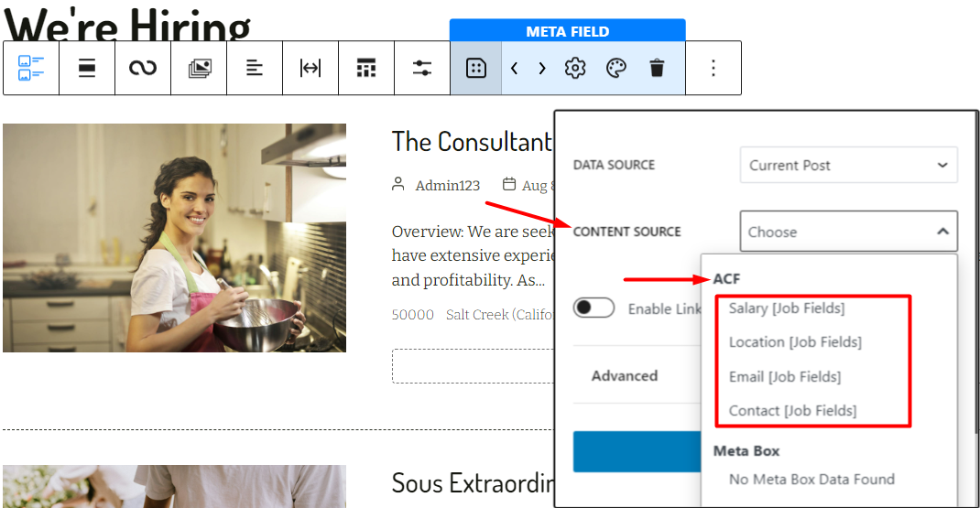Click the Salt Creek location meta value

[x=499, y=314]
